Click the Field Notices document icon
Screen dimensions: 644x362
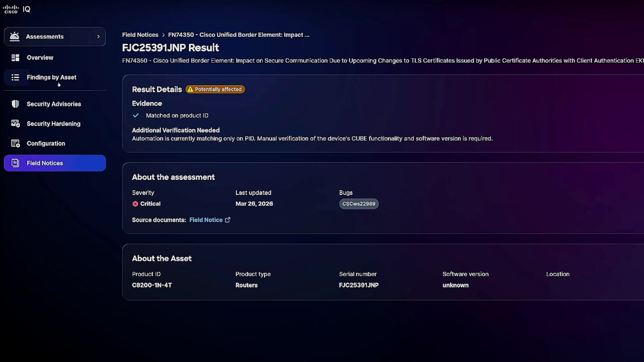[15, 163]
